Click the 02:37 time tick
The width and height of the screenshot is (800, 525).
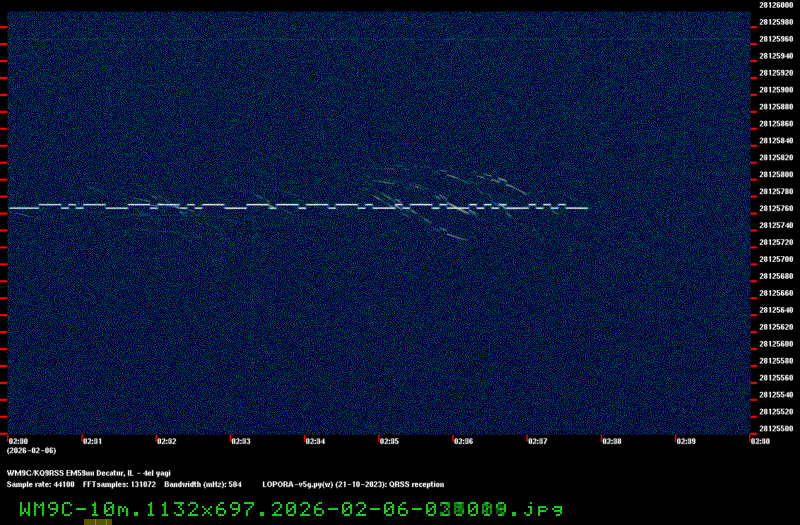538,440
